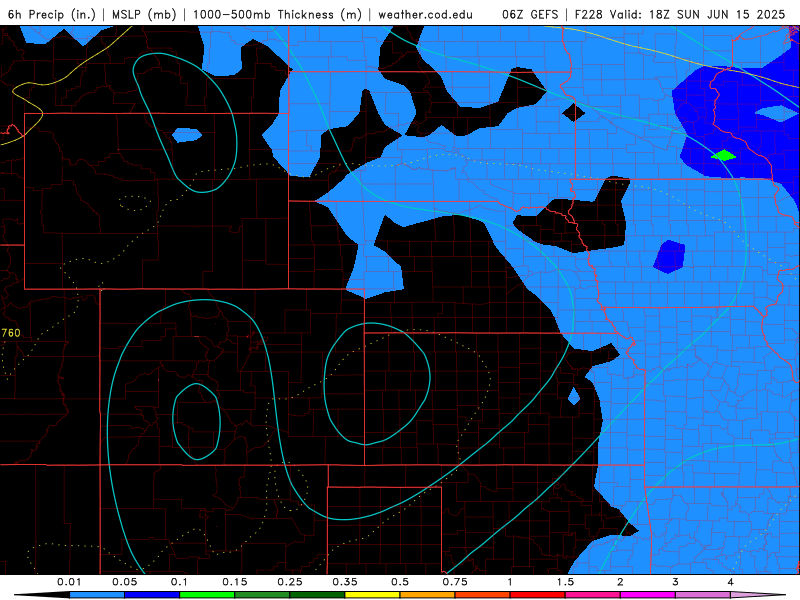Viewport: 800px width, 600px height.
Task: Click the 0.15 legend label
Action: pos(235,582)
